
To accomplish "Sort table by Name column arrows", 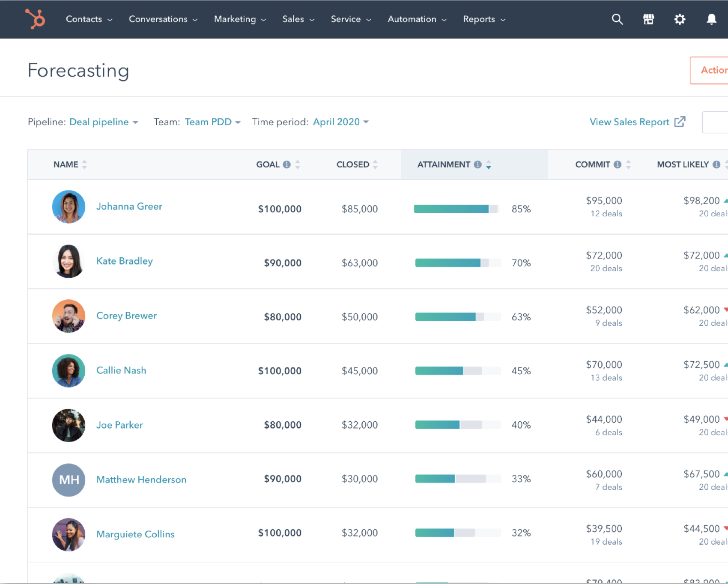I will [84, 164].
